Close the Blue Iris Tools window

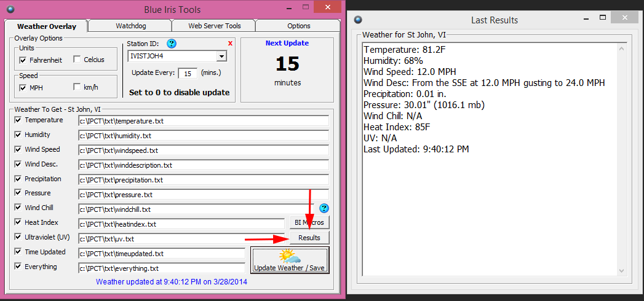point(327,7)
